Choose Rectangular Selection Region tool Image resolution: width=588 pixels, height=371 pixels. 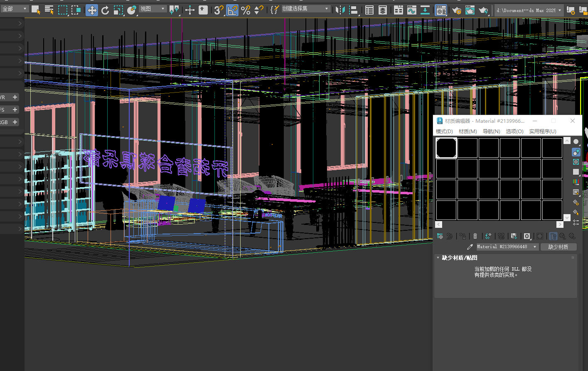tap(63, 10)
